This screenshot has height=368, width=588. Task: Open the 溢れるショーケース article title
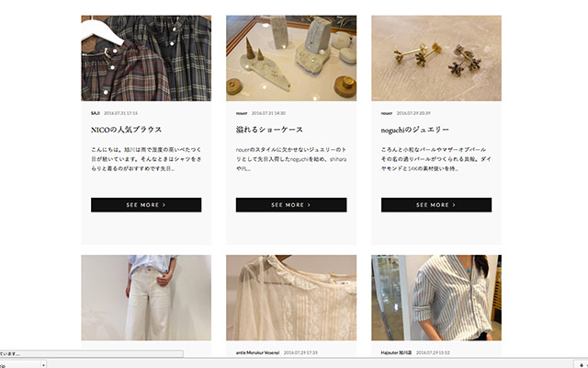pyautogui.click(x=269, y=130)
